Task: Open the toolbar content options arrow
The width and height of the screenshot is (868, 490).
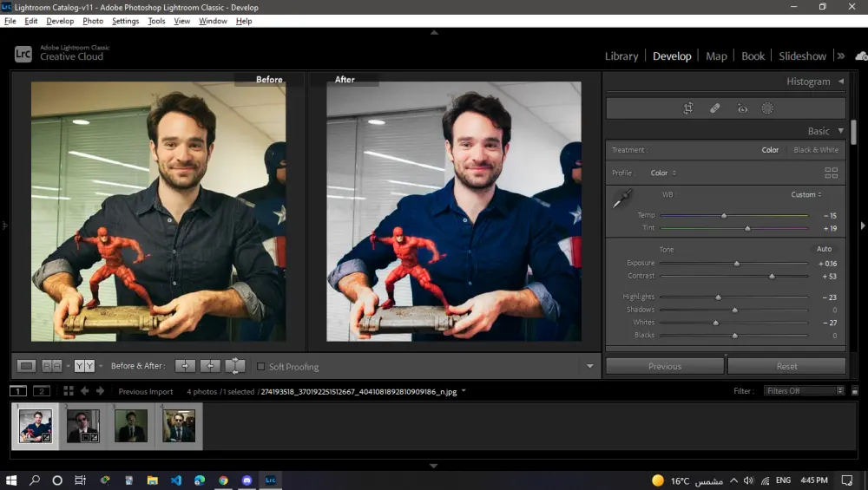Action: point(589,366)
